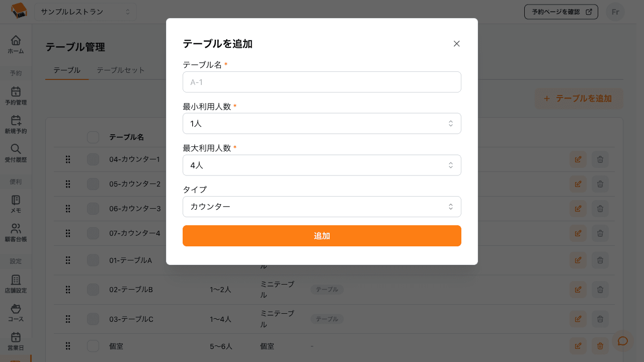
Task: Click the テーブル名 input field
Action: (322, 82)
